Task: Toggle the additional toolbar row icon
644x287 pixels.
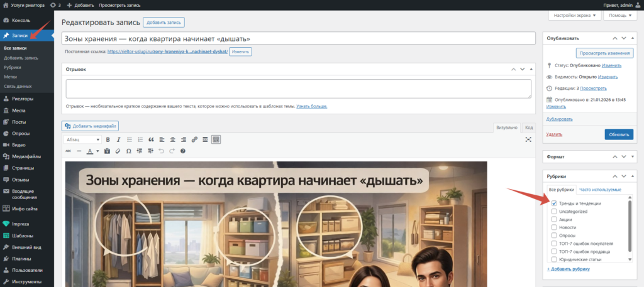Action: pos(216,139)
